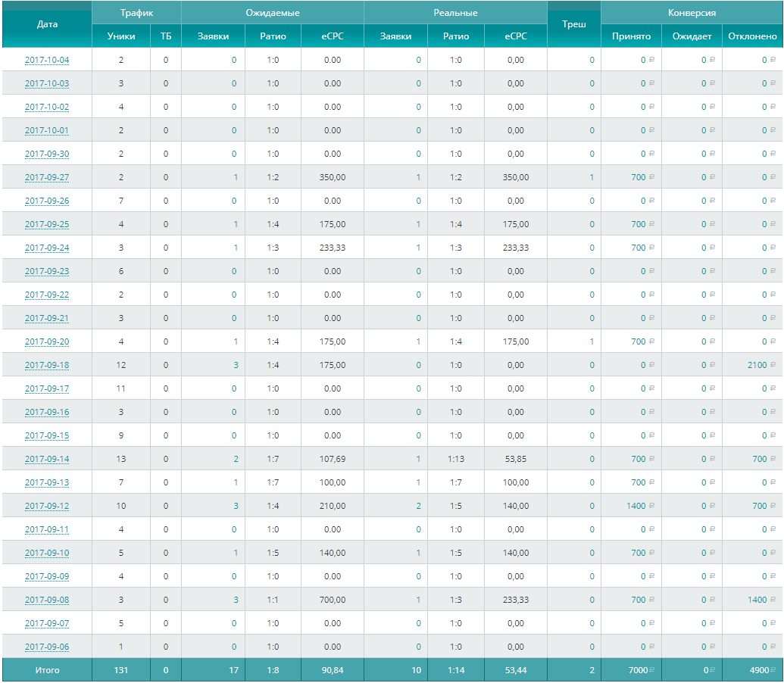Viewport: 784px width, 683px height.
Task: Click the Треш column header
Action: (574, 24)
